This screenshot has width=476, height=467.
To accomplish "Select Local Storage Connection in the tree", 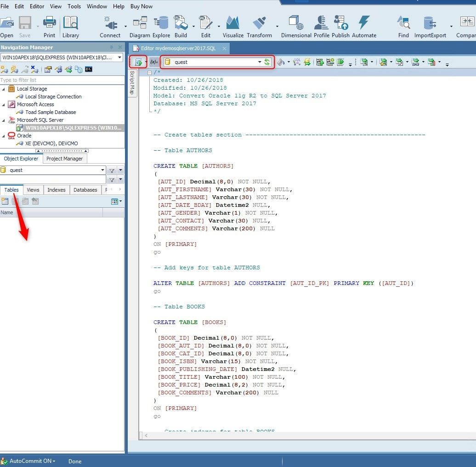I will (53, 97).
